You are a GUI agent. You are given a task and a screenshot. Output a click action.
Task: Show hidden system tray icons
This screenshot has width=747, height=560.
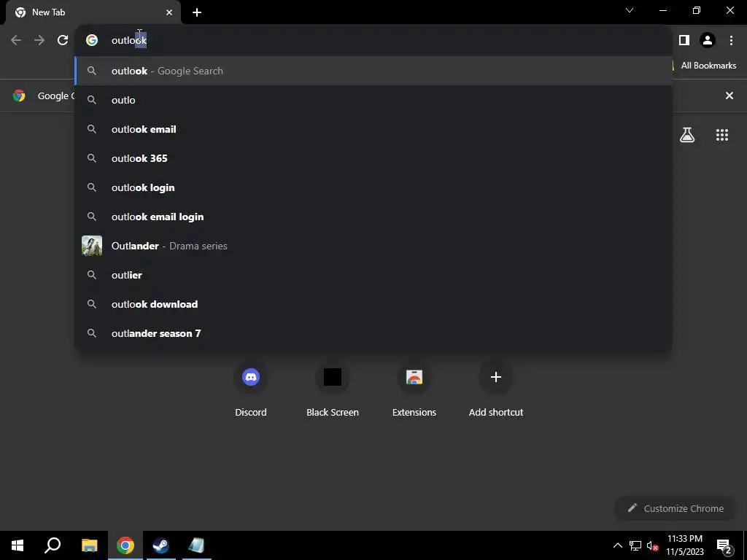617,545
